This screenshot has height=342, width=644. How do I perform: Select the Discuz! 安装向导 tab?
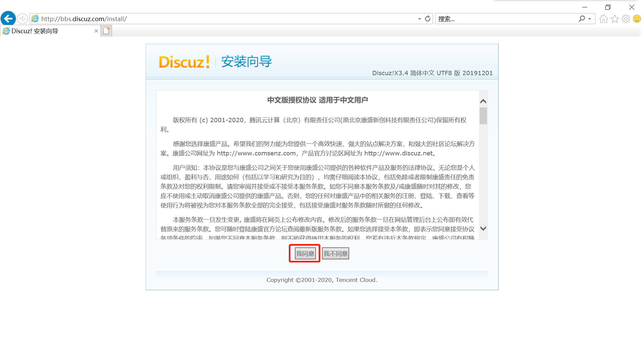pyautogui.click(x=50, y=31)
